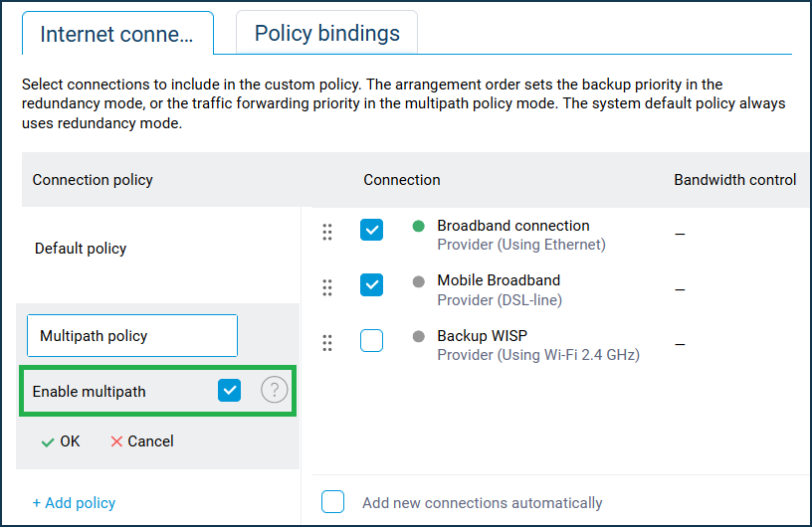Screen dimensions: 812x527
Task: Click the Enable multipath help question icon
Action: click(274, 390)
